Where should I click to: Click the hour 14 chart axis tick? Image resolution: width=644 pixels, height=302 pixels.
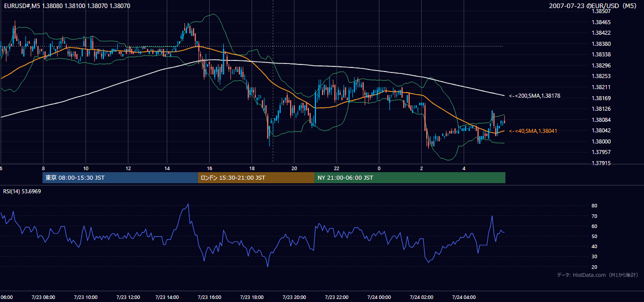tap(167, 168)
